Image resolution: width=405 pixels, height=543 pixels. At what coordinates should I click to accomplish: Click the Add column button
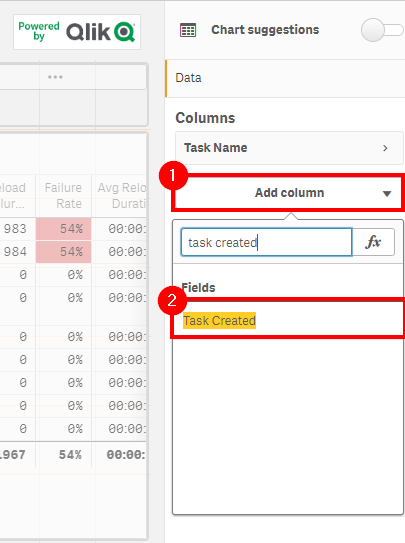[x=288, y=193]
